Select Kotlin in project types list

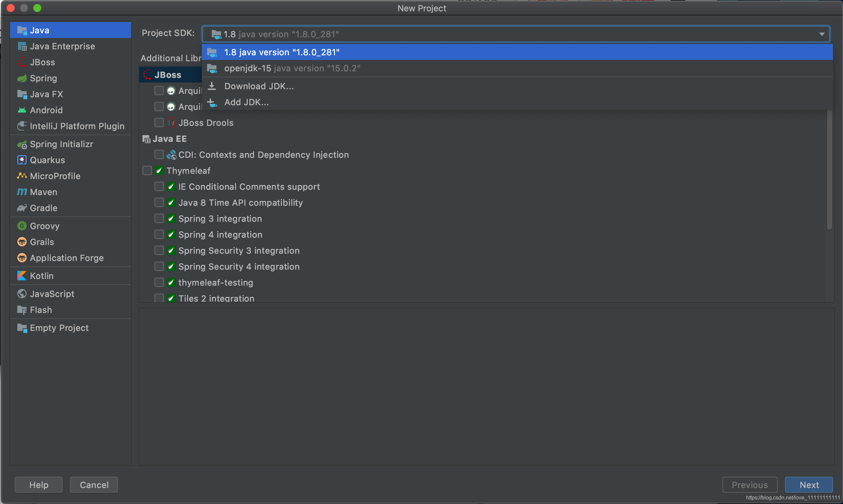pos(71,276)
